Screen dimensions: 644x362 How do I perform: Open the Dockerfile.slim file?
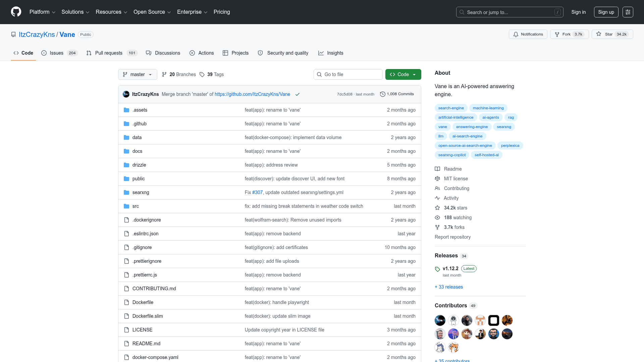[148, 316]
